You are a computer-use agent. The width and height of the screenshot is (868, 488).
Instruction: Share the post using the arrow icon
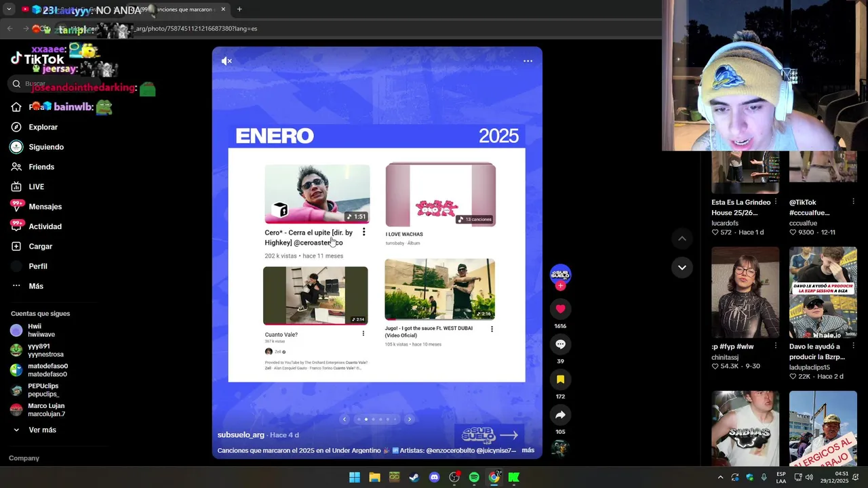[x=560, y=415]
